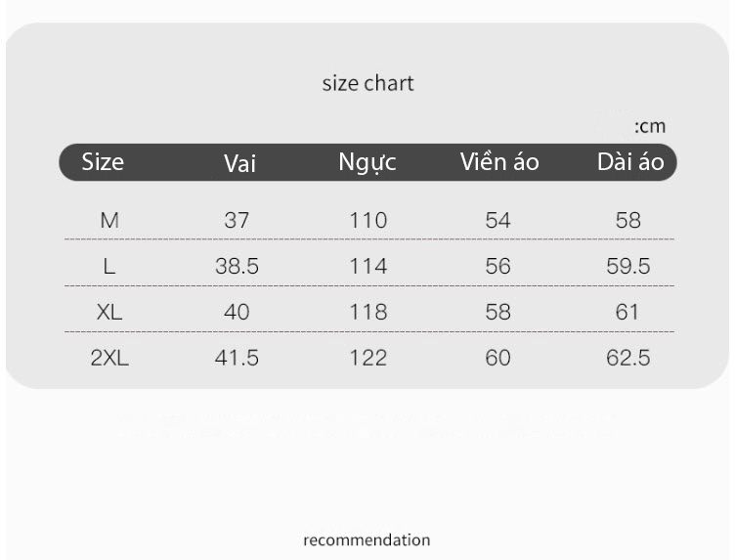Image resolution: width=735 pixels, height=560 pixels.
Task: Select the Viền áo column header
Action: point(499,161)
